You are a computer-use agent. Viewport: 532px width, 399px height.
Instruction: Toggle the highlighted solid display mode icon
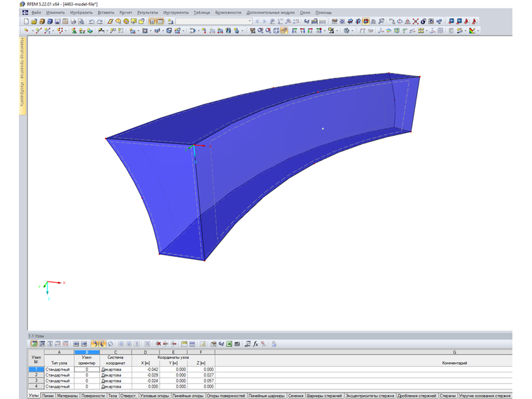click(x=284, y=31)
